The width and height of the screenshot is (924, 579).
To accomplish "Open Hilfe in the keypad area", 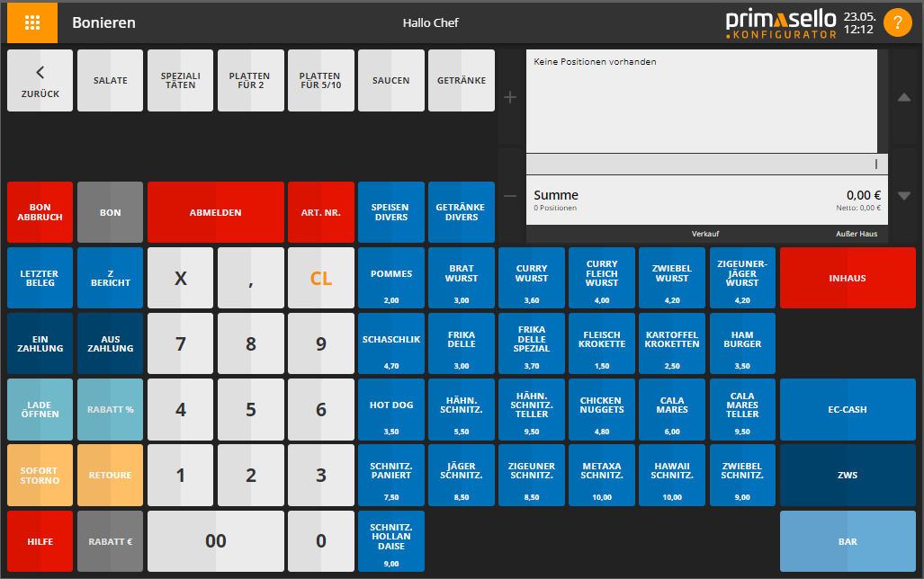I will point(40,540).
